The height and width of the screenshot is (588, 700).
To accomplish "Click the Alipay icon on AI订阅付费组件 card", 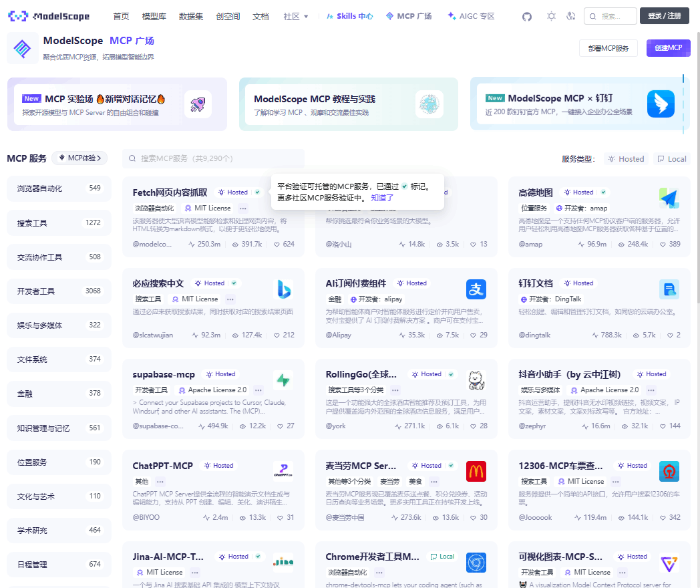I will 476,289.
